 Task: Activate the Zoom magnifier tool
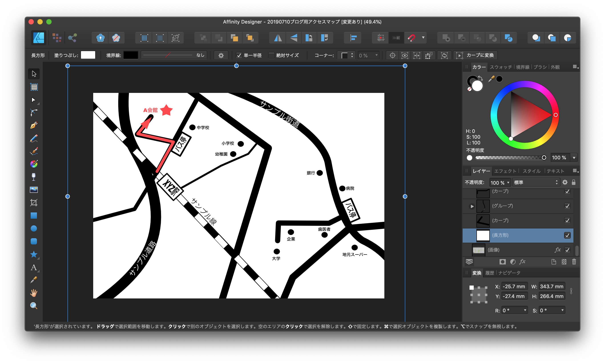[34, 306]
